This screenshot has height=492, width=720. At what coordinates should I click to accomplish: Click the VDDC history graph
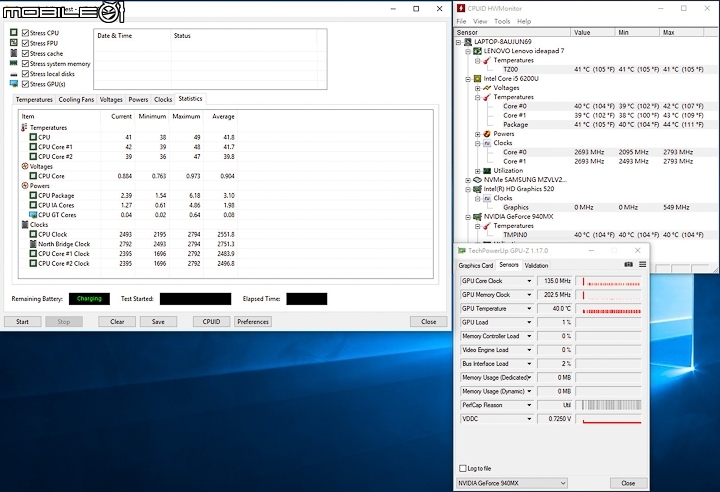608,418
